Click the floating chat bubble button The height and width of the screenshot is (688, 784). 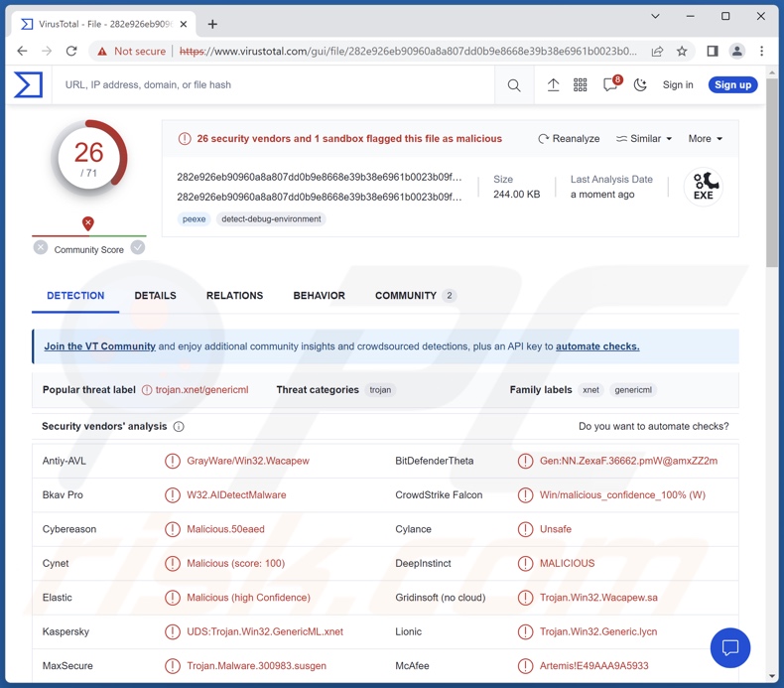[x=730, y=648]
